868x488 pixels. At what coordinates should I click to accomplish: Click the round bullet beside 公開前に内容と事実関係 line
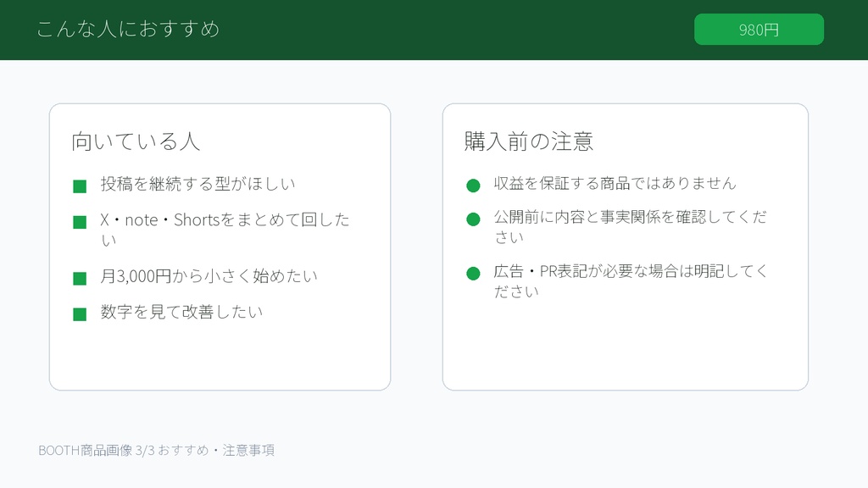473,219
